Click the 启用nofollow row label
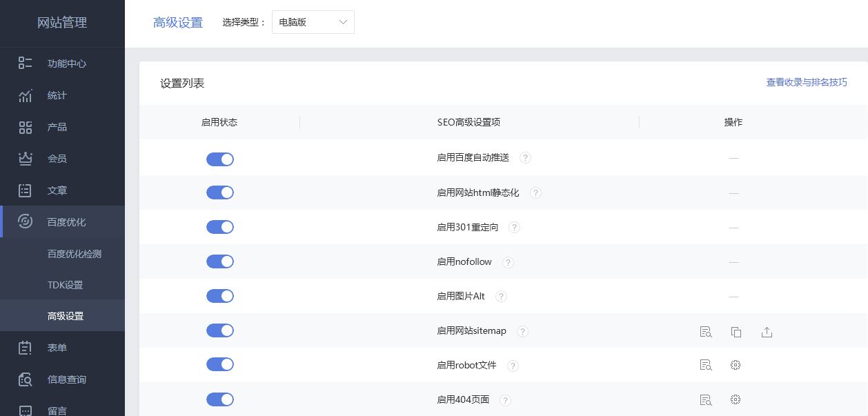Image resolution: width=868 pixels, height=416 pixels. (x=464, y=262)
